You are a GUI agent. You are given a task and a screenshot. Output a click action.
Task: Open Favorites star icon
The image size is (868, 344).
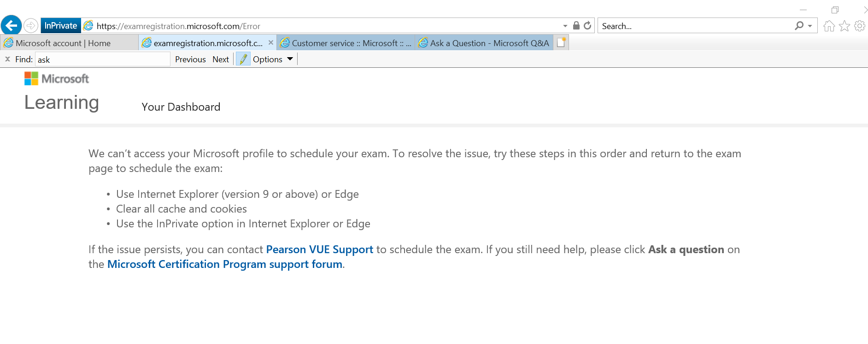tap(845, 26)
